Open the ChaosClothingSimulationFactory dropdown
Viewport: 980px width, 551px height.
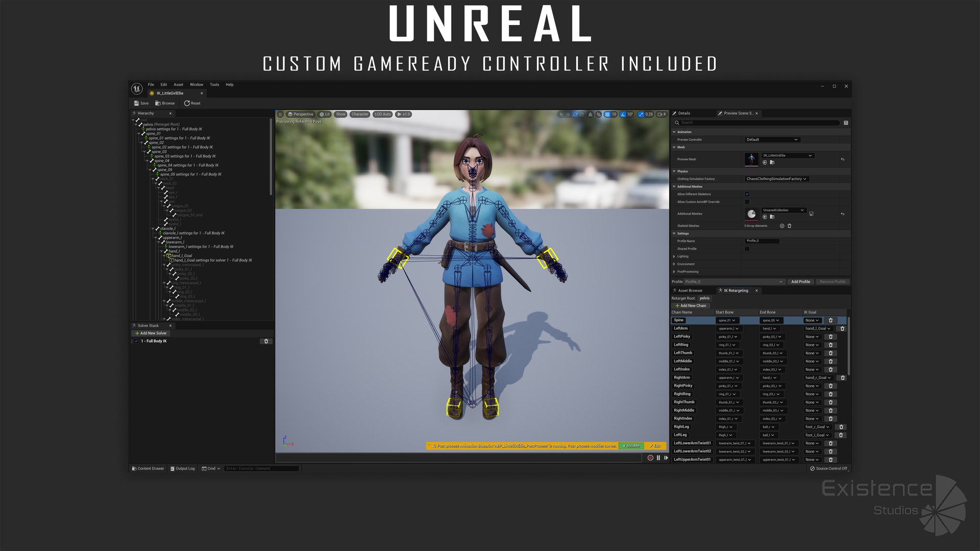[776, 179]
